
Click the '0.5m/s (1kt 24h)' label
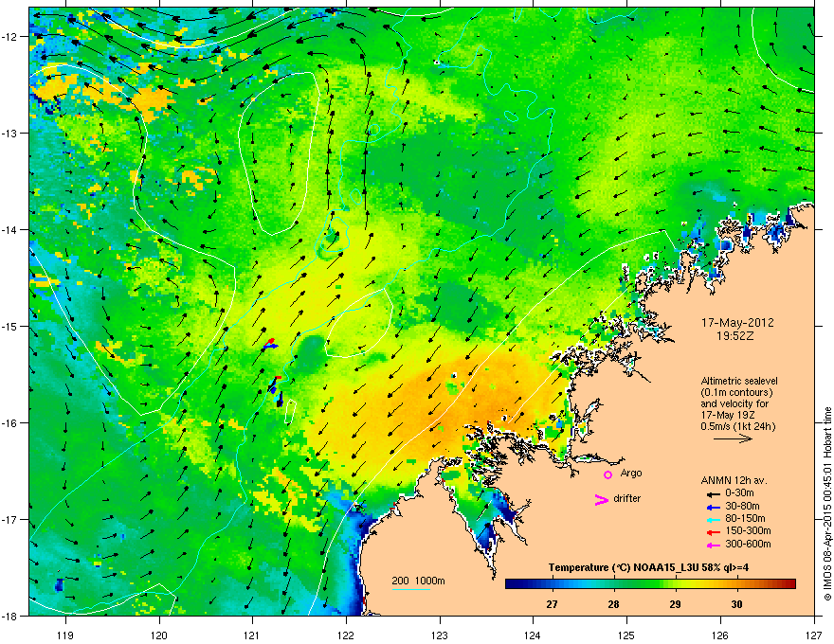737,426
